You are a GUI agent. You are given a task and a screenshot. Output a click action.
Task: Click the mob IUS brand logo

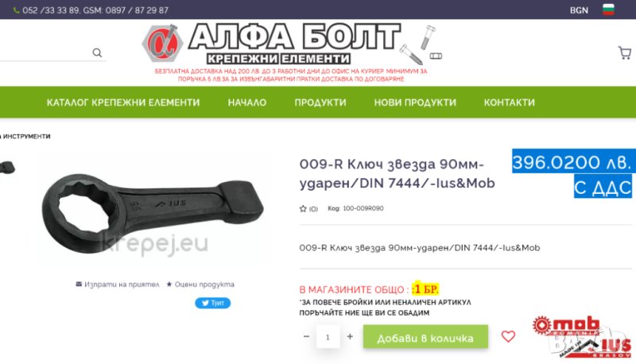coord(582,337)
